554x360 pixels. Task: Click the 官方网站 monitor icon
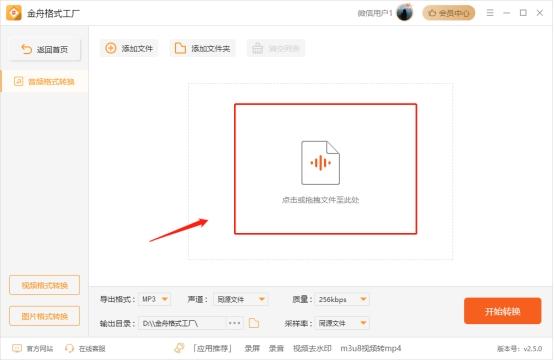(17, 348)
